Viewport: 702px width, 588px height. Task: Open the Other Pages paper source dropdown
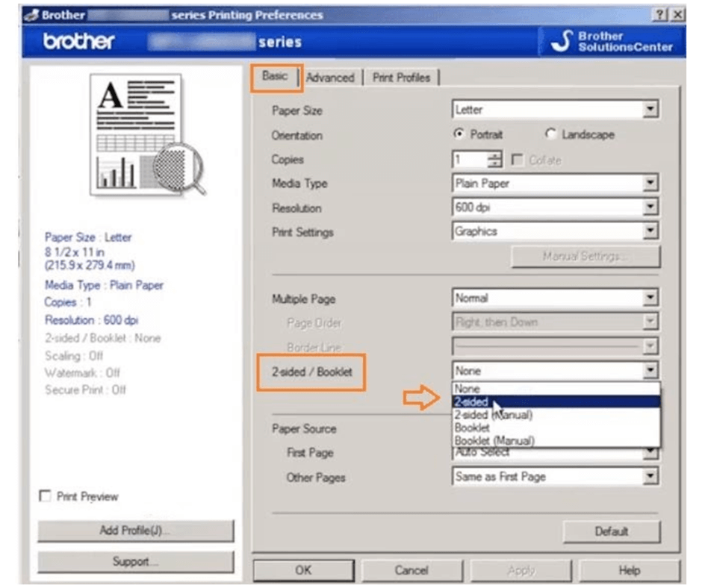click(x=650, y=477)
